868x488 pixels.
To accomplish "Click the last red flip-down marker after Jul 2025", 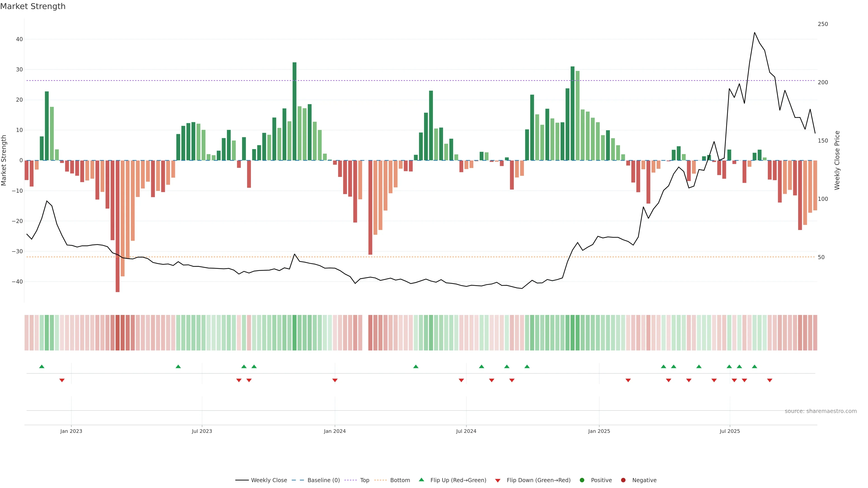I will pos(770,380).
